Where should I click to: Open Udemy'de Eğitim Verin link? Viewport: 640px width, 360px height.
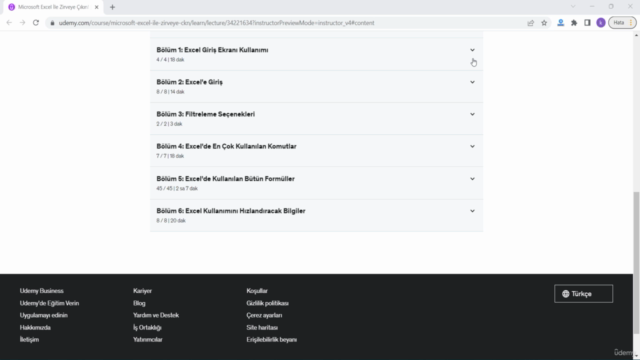49,303
